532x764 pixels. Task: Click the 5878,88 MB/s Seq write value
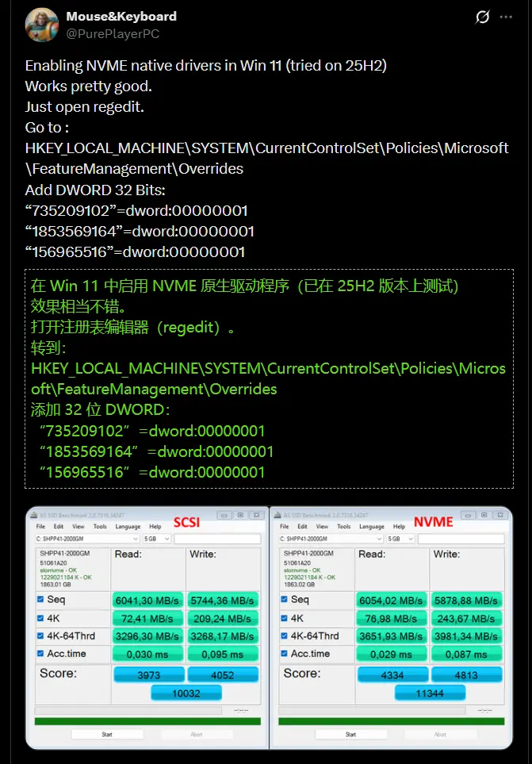click(x=466, y=601)
